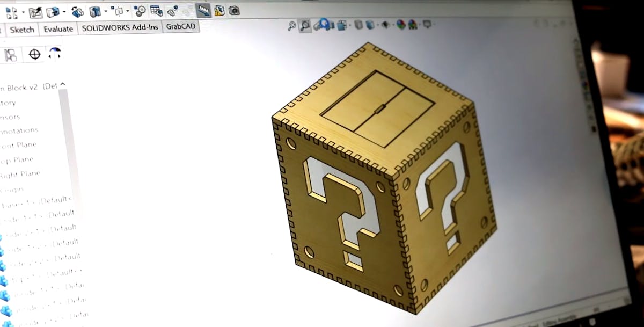Image resolution: width=644 pixels, height=327 pixels.
Task: Open the Move Component dropdown arrow
Action: click(x=64, y=12)
